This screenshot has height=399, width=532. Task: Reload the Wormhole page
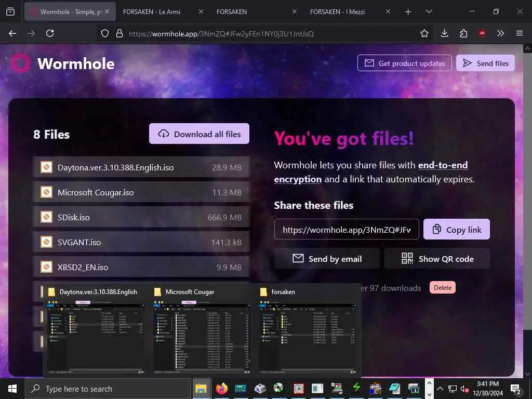[50, 33]
